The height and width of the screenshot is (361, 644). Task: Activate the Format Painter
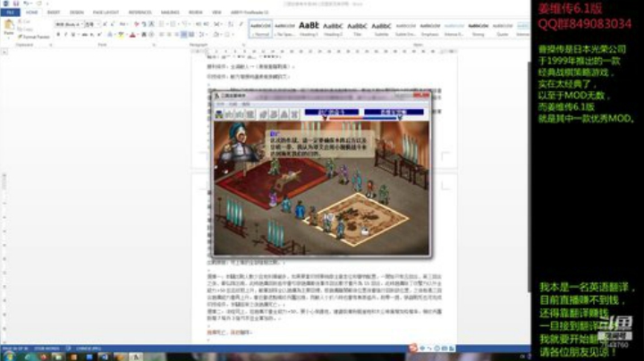point(34,37)
